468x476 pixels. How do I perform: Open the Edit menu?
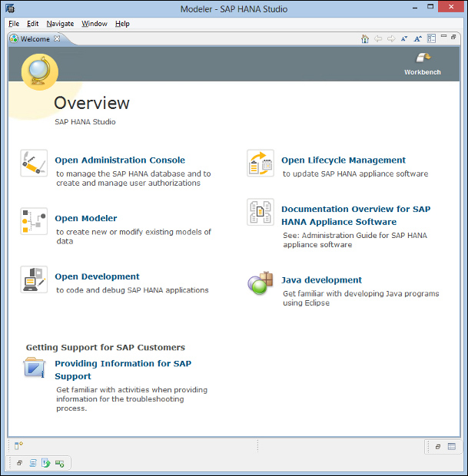coord(32,24)
